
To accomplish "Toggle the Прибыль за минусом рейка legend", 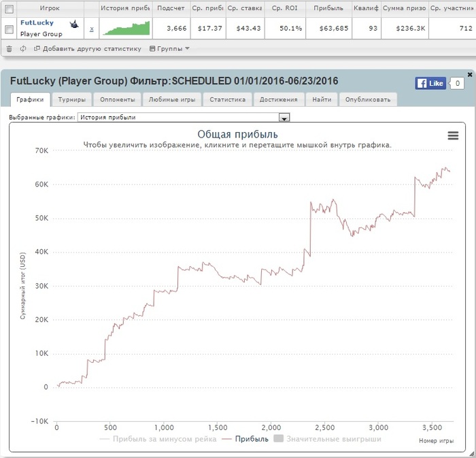I will [158, 439].
